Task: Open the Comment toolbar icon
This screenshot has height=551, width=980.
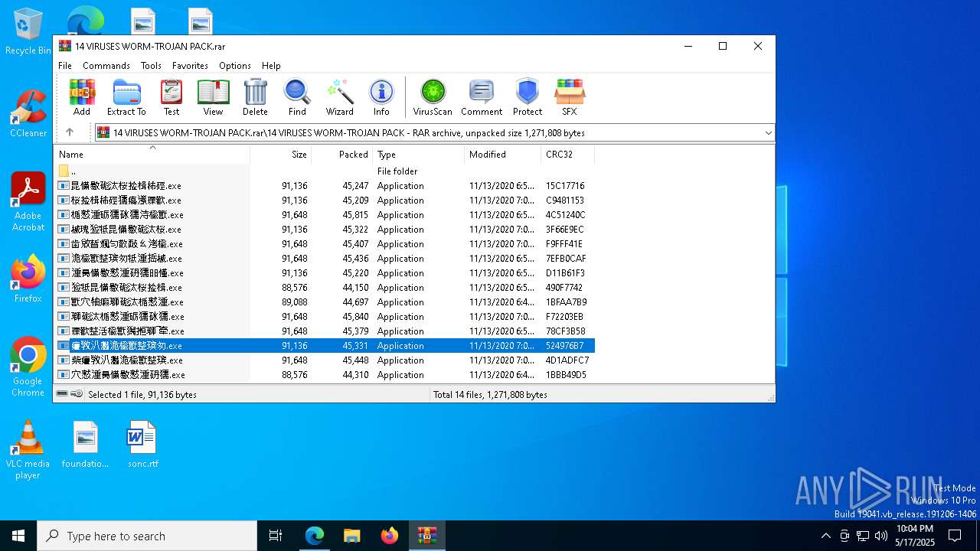Action: coord(482,97)
